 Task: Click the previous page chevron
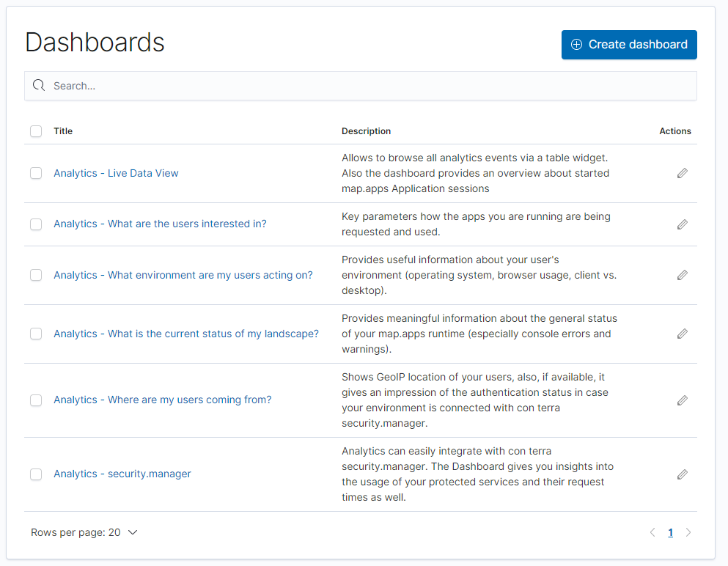click(x=652, y=532)
